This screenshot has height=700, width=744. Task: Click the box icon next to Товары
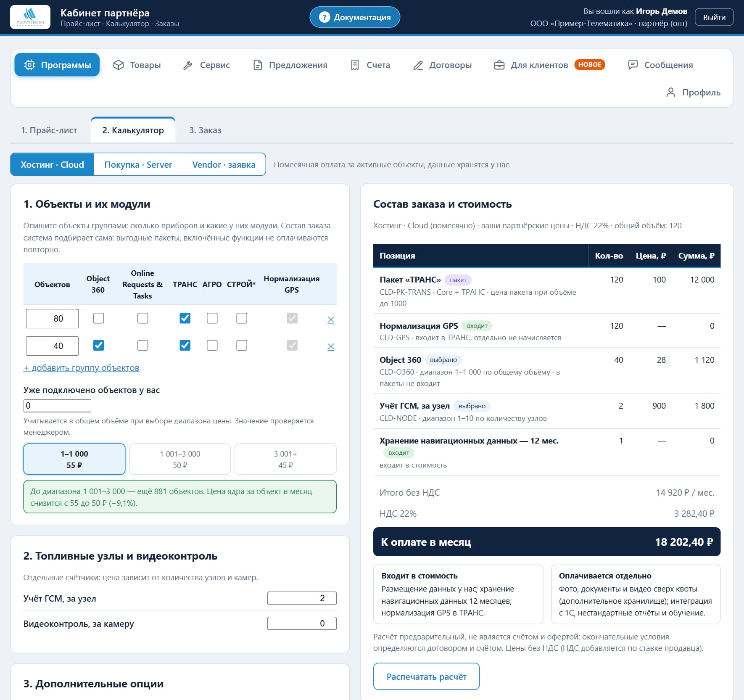(119, 65)
